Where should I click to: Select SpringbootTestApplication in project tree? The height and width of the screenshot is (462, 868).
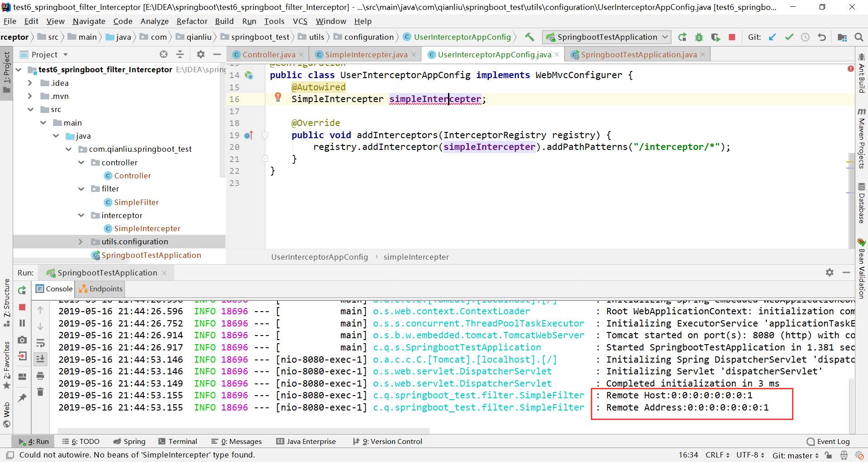point(151,255)
